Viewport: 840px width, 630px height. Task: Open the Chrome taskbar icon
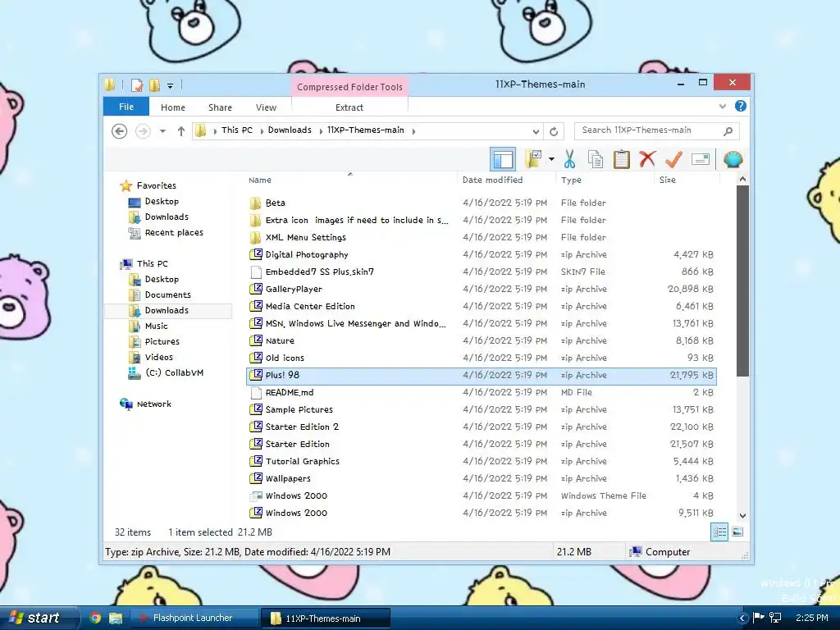[x=95, y=618]
